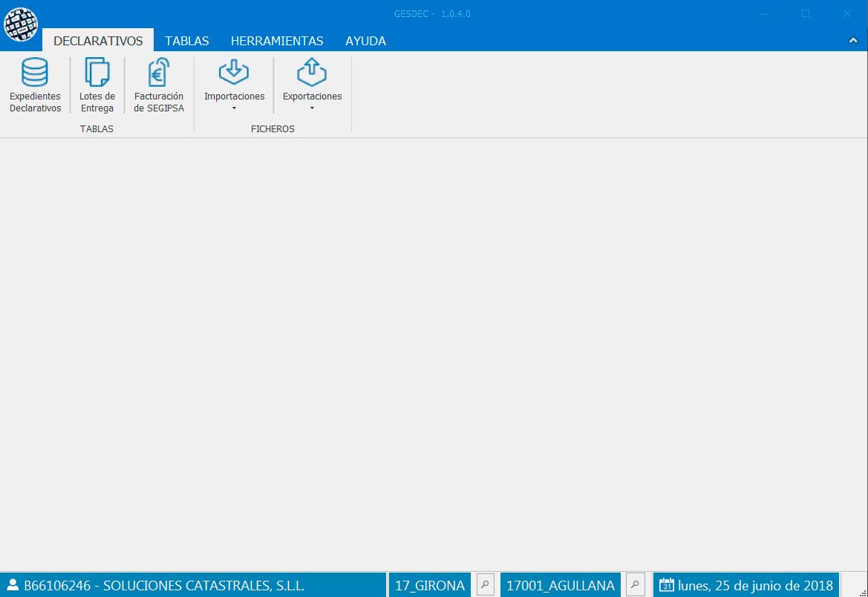Switch to the TABLAS tab

(x=187, y=41)
